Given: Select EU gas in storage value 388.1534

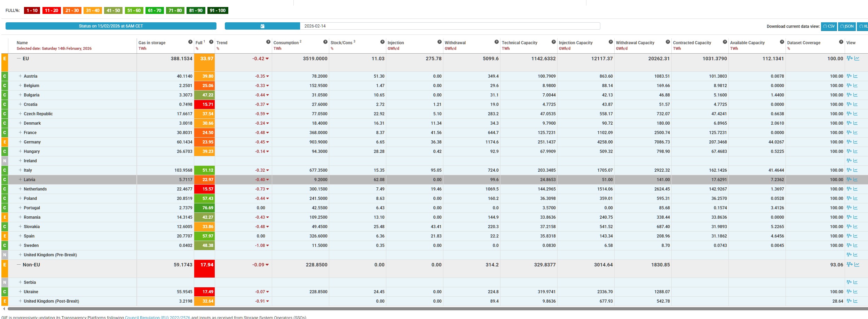Looking at the screenshot, I should (181, 59).
